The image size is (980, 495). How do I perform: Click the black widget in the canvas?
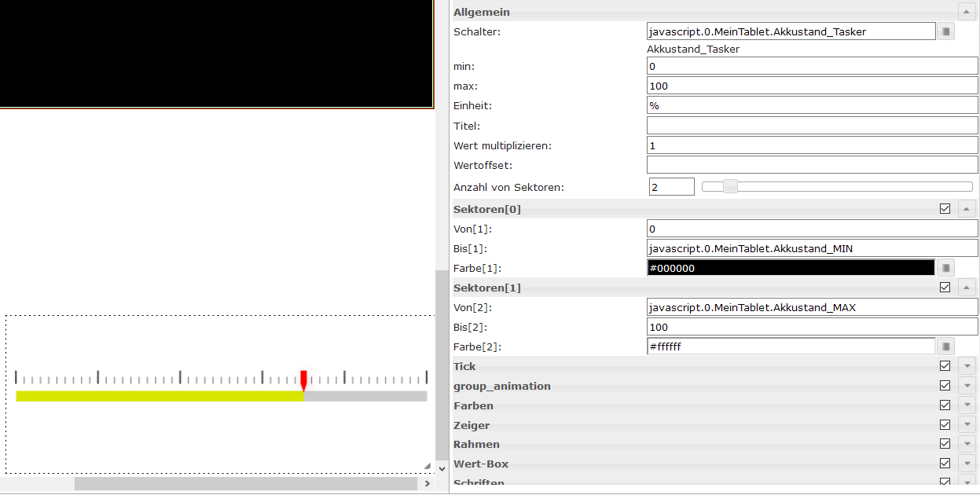click(217, 53)
